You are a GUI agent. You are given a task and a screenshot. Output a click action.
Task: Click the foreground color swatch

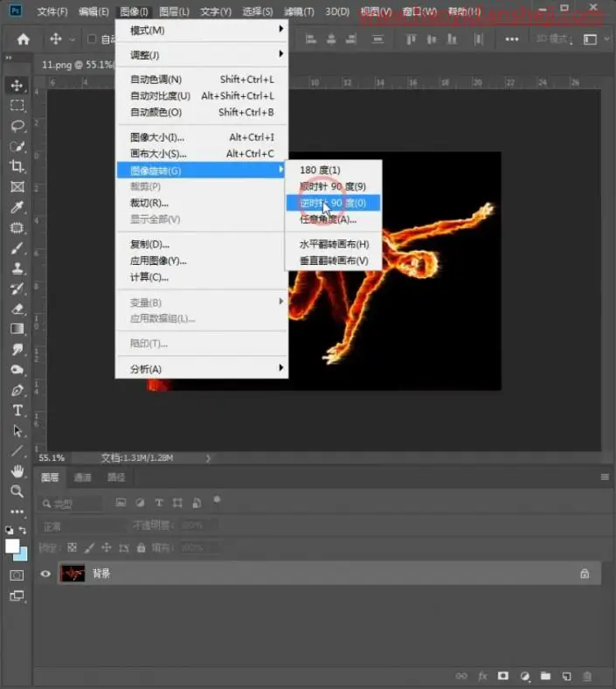tap(11, 546)
